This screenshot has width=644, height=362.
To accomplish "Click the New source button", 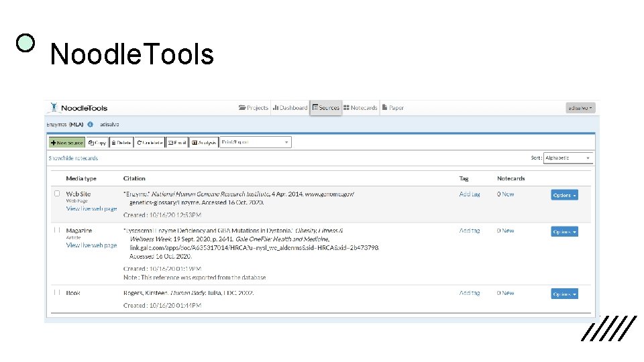I will click(x=67, y=142).
